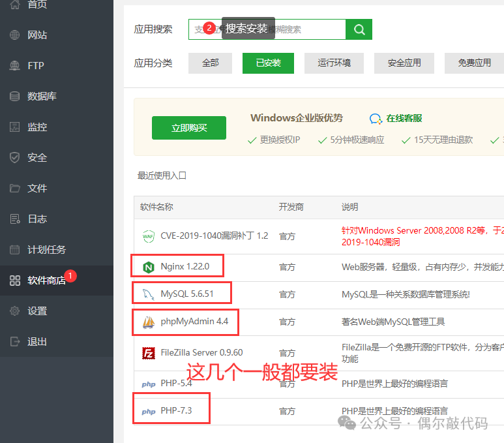Image resolution: width=504 pixels, height=443 pixels.
Task: Click the PHP-7.3 name
Action: 176,410
